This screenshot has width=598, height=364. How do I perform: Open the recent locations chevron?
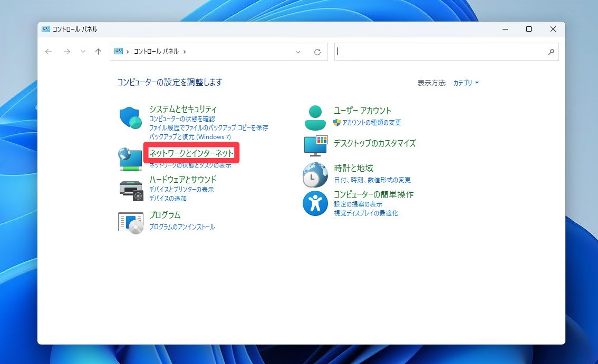coord(82,52)
